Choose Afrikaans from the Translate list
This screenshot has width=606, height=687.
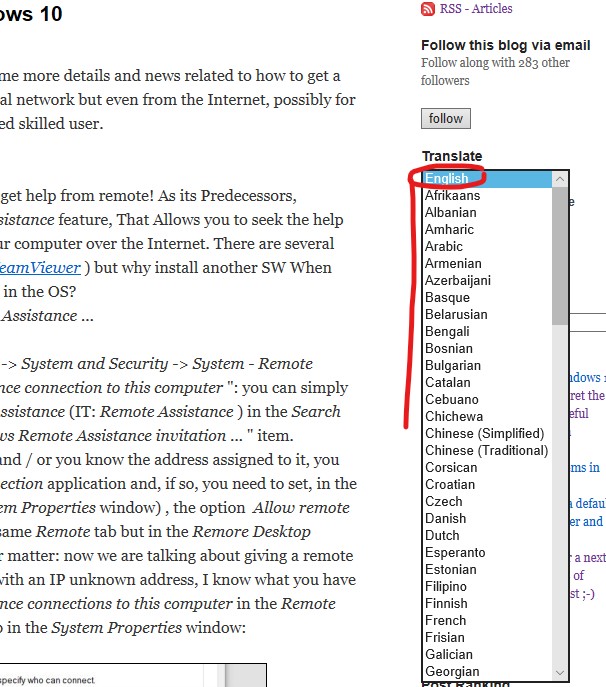point(452,196)
